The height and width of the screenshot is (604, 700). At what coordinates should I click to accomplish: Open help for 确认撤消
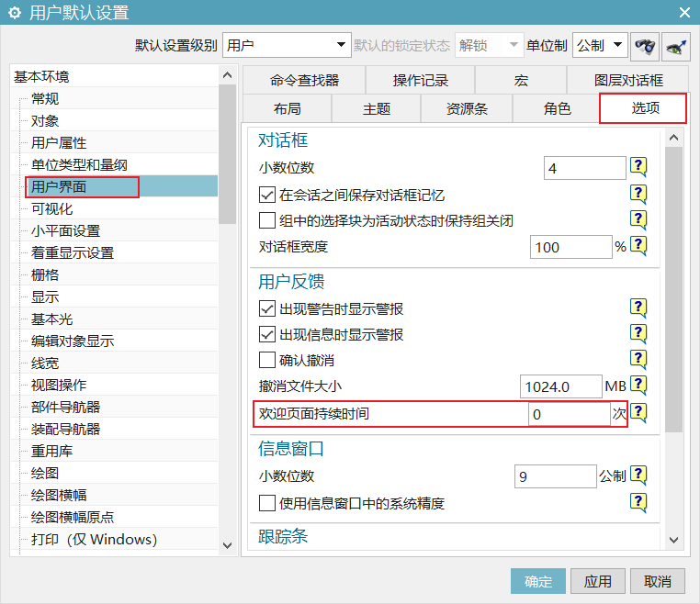coord(638,359)
